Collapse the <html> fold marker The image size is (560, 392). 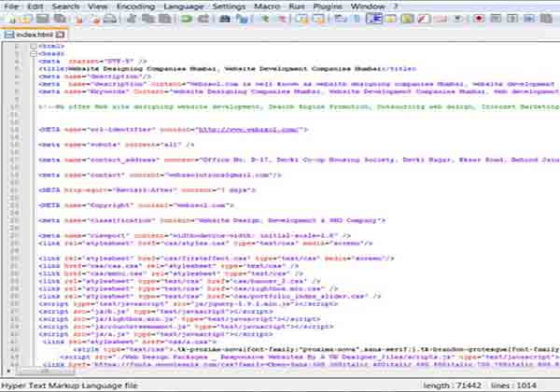pos(34,46)
